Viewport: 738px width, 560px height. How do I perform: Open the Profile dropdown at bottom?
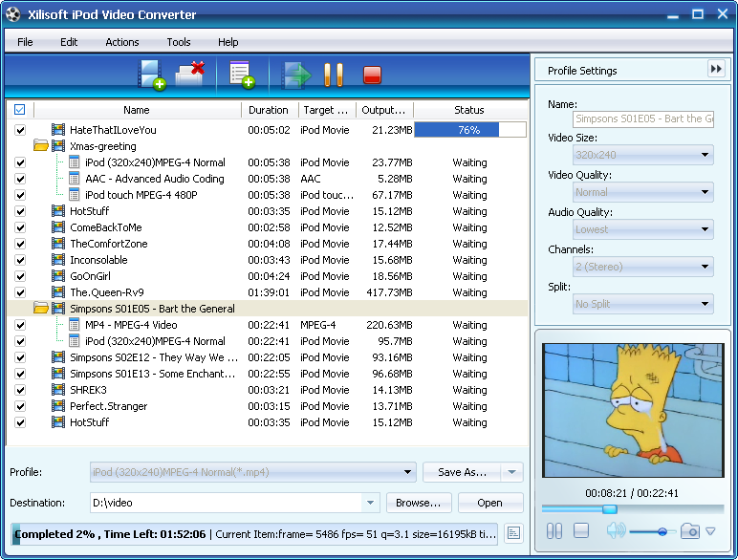(252, 472)
